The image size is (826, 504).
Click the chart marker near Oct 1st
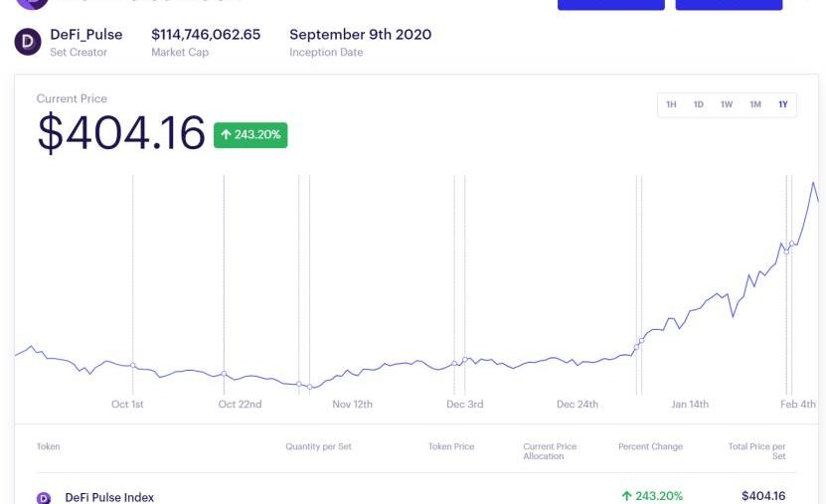pos(133,366)
